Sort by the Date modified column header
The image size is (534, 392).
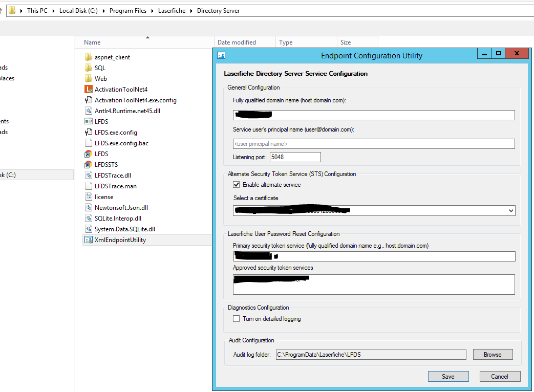[x=237, y=42]
